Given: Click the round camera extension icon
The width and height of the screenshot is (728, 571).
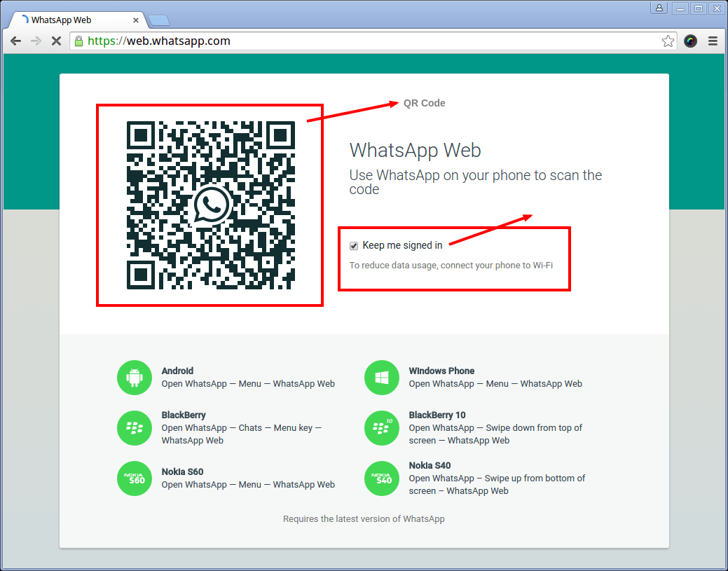Looking at the screenshot, I should click(x=690, y=41).
